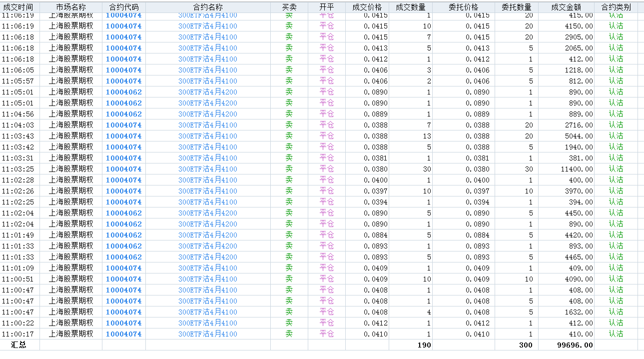Select the time cell 11:00:22

click(x=18, y=323)
